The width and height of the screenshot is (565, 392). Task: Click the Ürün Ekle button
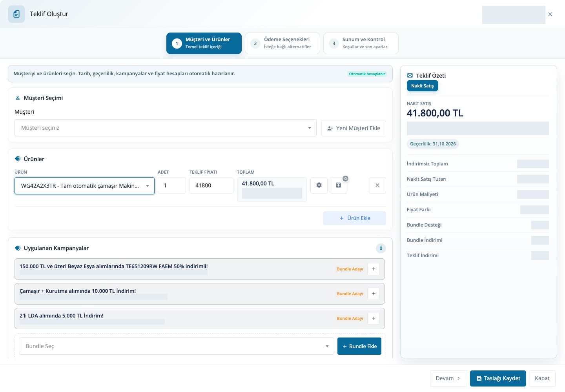[355, 218]
